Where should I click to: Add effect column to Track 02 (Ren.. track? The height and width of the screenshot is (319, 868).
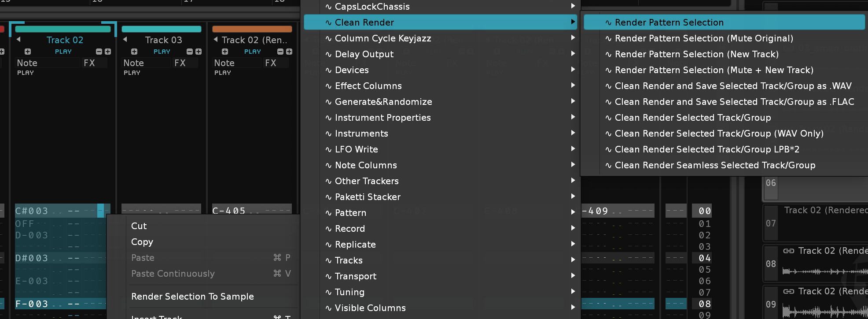289,52
